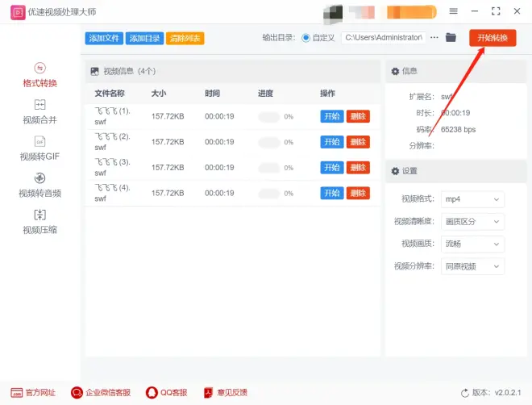Expand the 视频画质 流畅 dropdown

(473, 244)
